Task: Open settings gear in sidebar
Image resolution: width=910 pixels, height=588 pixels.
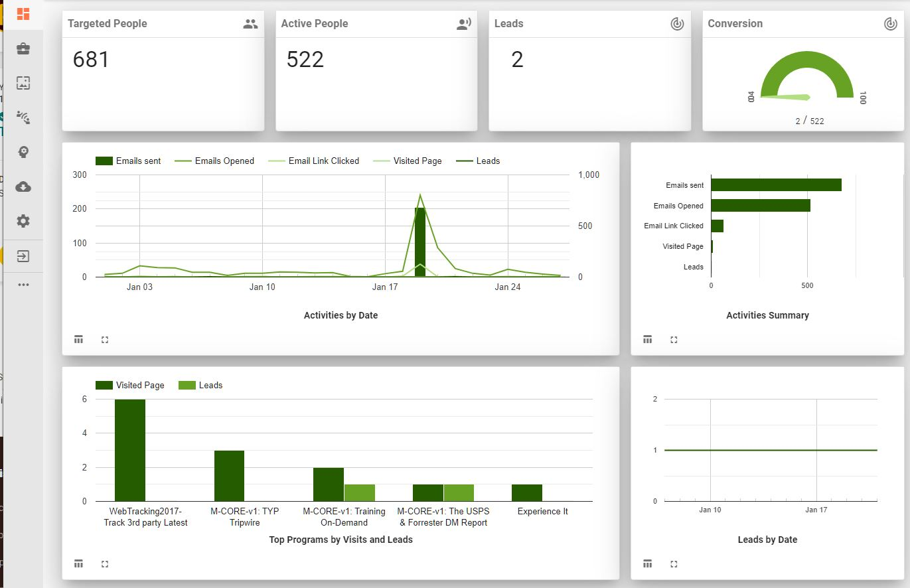Action: (23, 221)
